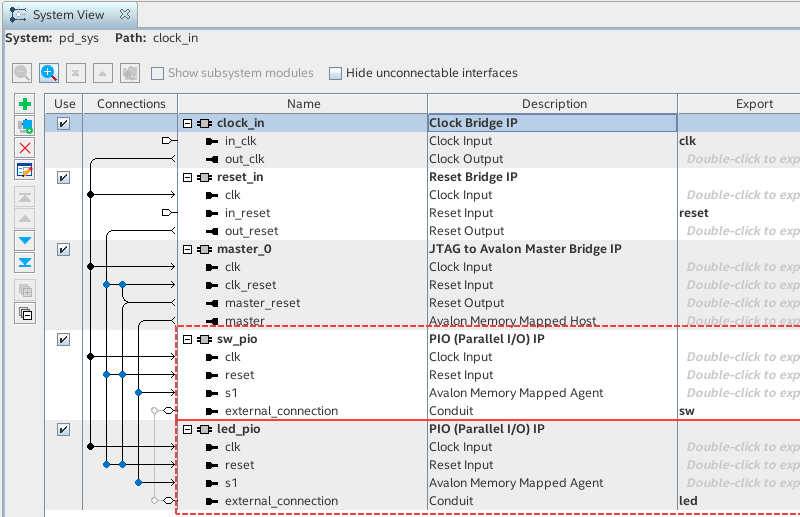Uncheck the Use box for clock_in
Viewport: 800px width, 517px height.
click(64, 123)
